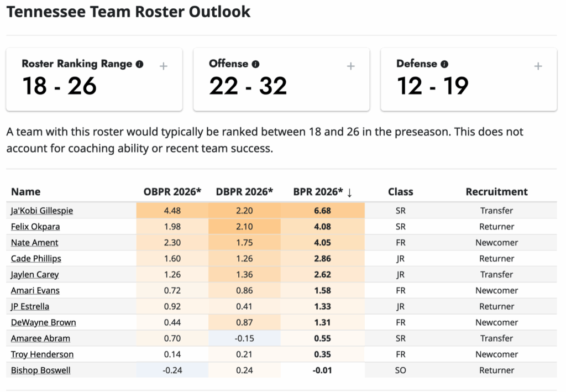
Task: Go to Nate Ament's profile
Action: point(34,243)
